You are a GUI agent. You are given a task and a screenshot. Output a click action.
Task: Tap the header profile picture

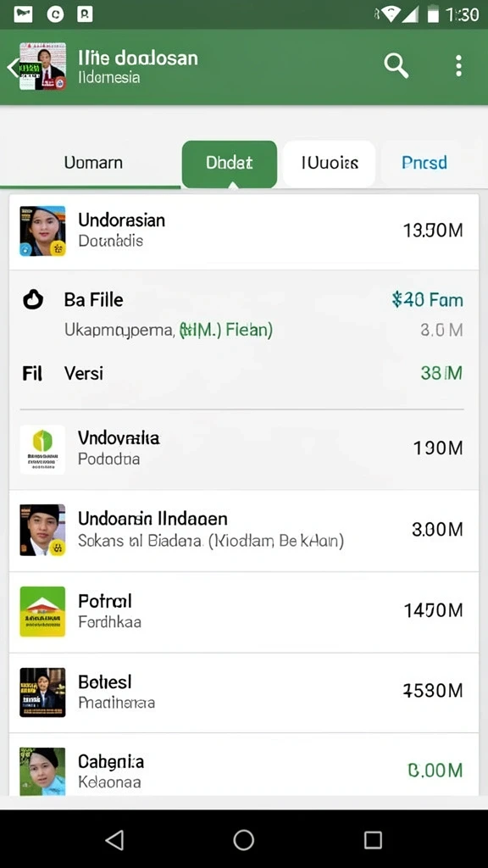42,66
